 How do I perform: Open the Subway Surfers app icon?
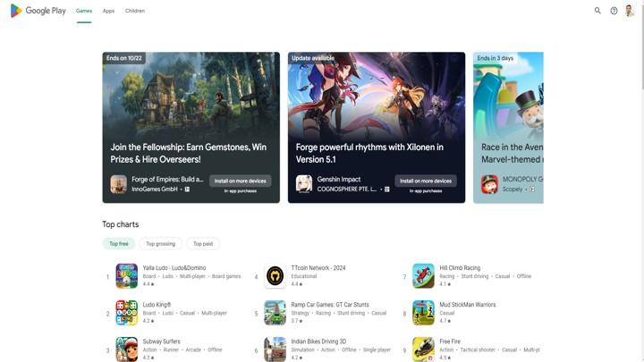click(x=126, y=349)
